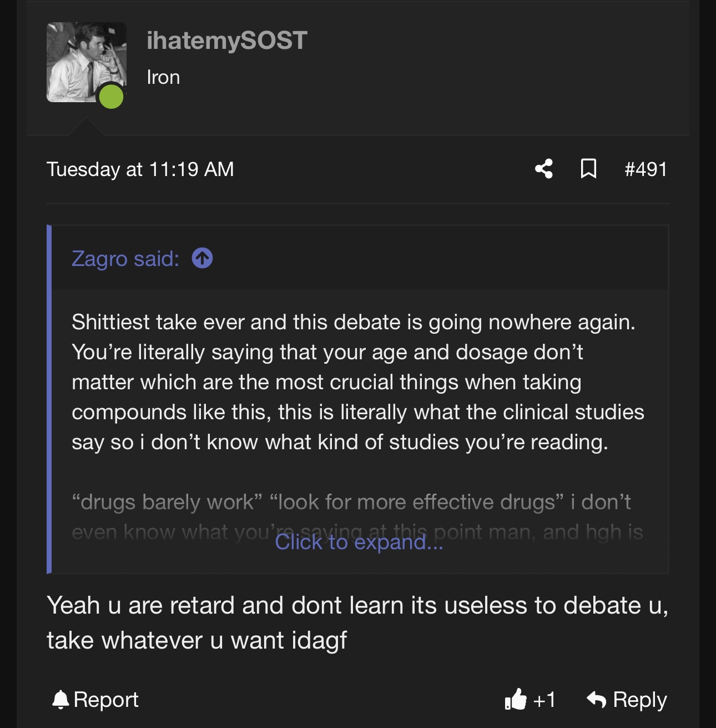Click the "Iron" user title
The width and height of the screenshot is (716, 728).
[163, 77]
